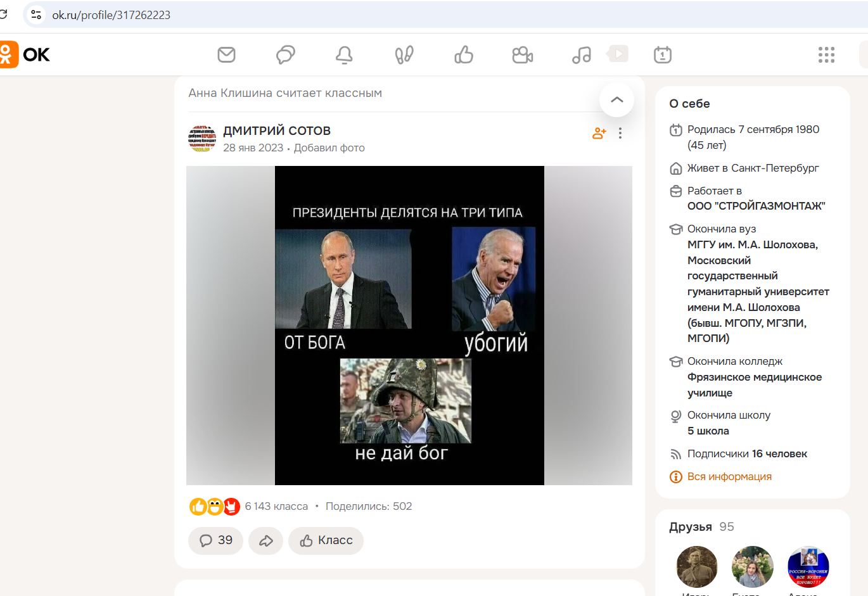Open the music note icon
This screenshot has height=596, width=868.
pyautogui.click(x=581, y=55)
